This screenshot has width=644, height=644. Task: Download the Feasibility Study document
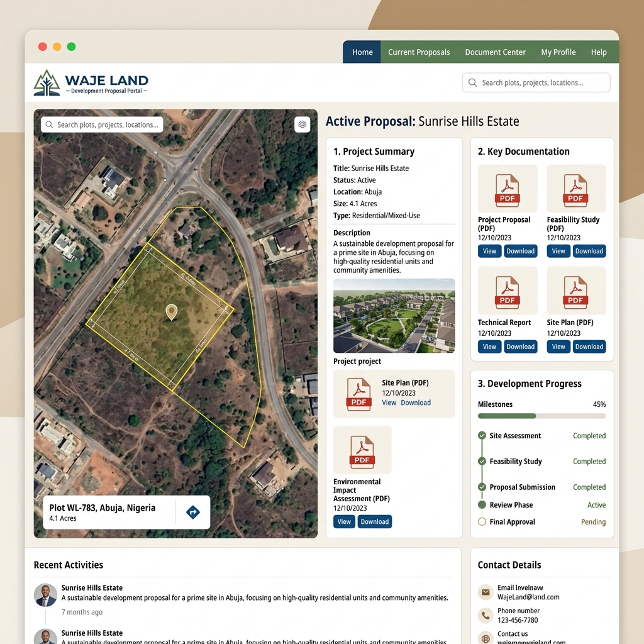coord(589,251)
